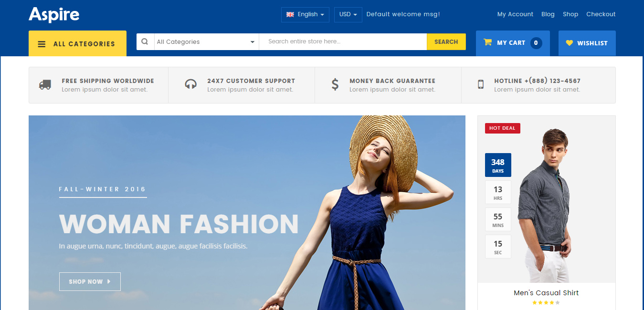Open the English language dropdown
This screenshot has height=310, width=644.
[x=305, y=14]
